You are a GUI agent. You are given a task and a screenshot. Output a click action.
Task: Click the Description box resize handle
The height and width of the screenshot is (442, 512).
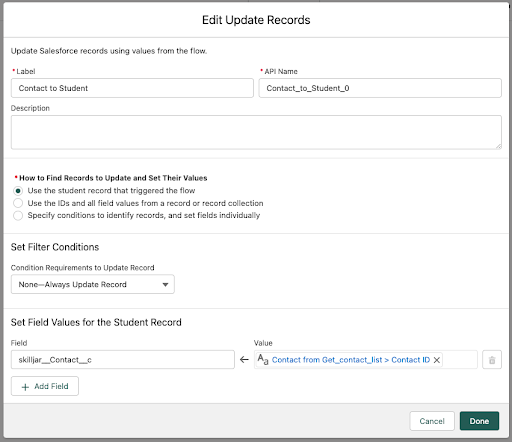498,146
